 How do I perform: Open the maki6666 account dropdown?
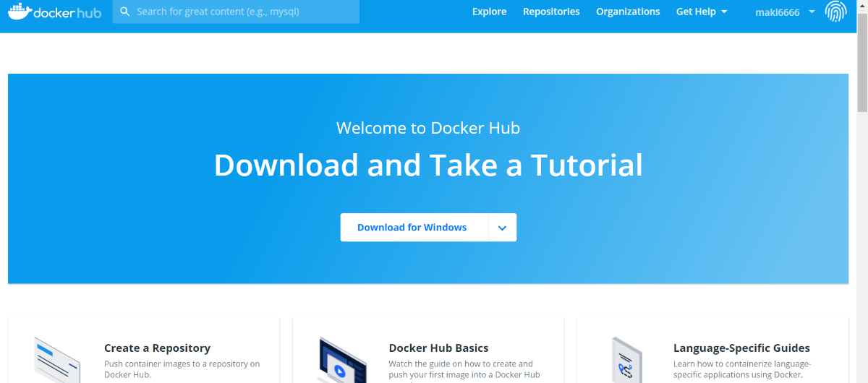[x=785, y=12]
